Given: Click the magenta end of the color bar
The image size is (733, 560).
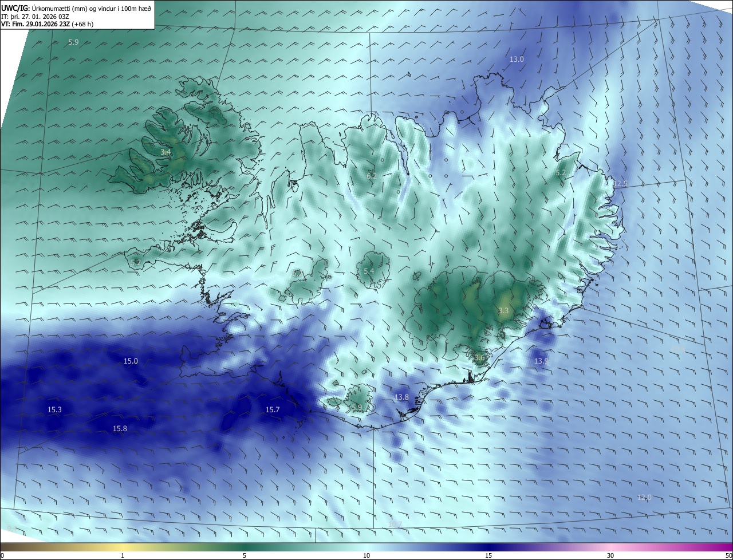Looking at the screenshot, I should pos(723,547).
